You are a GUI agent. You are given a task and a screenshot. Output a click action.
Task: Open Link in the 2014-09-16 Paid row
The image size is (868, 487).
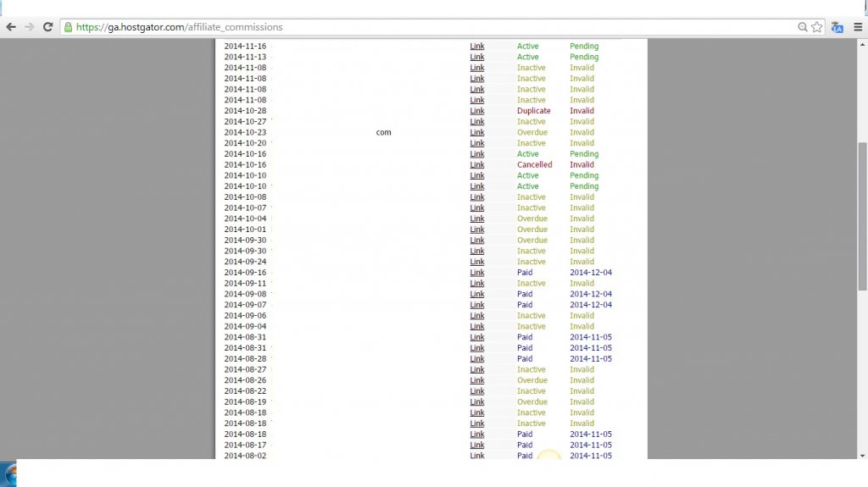[x=477, y=272]
